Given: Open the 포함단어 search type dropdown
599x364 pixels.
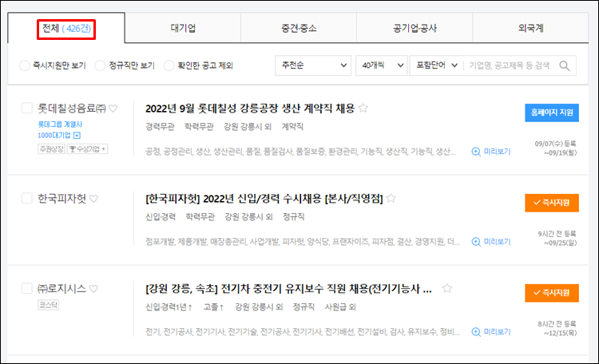Looking at the screenshot, I should tap(437, 65).
